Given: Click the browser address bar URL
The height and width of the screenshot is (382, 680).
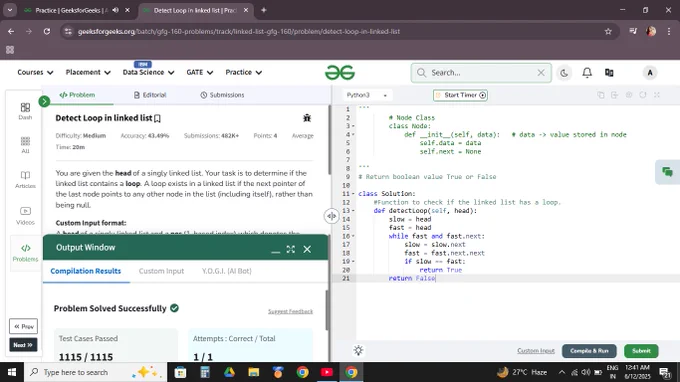Looking at the screenshot, I should click(239, 32).
